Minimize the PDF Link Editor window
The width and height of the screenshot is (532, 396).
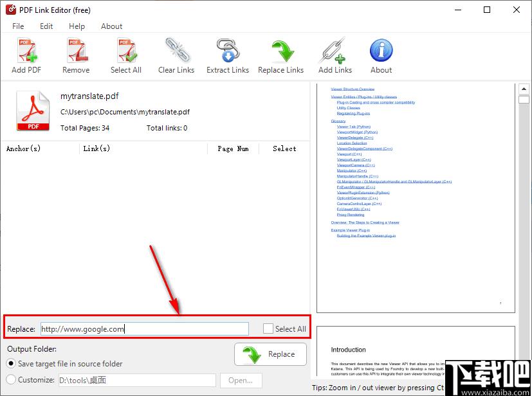tap(458, 10)
